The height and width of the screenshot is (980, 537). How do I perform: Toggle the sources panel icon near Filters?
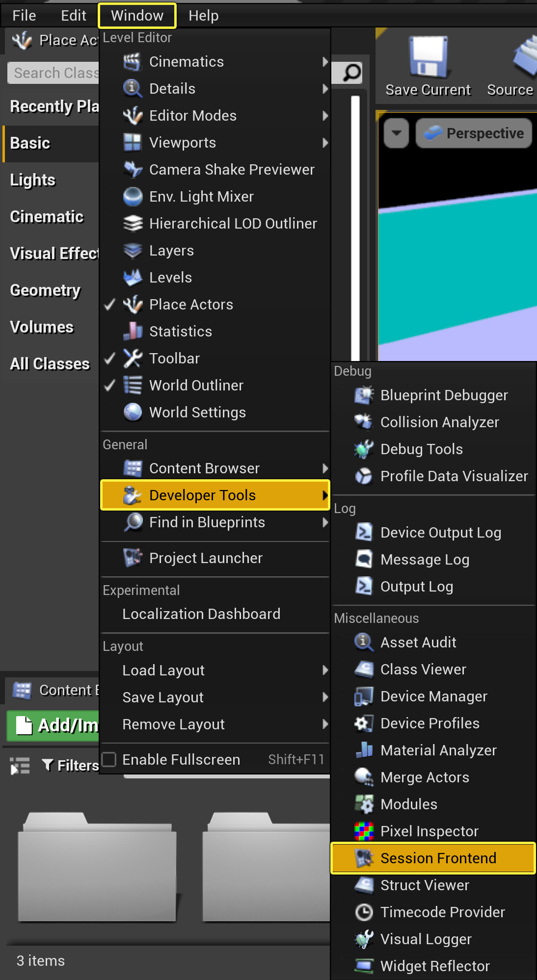(x=20, y=766)
